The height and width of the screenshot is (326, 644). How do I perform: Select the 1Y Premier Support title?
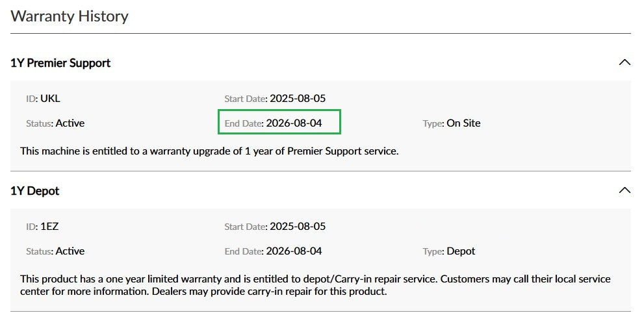click(60, 63)
